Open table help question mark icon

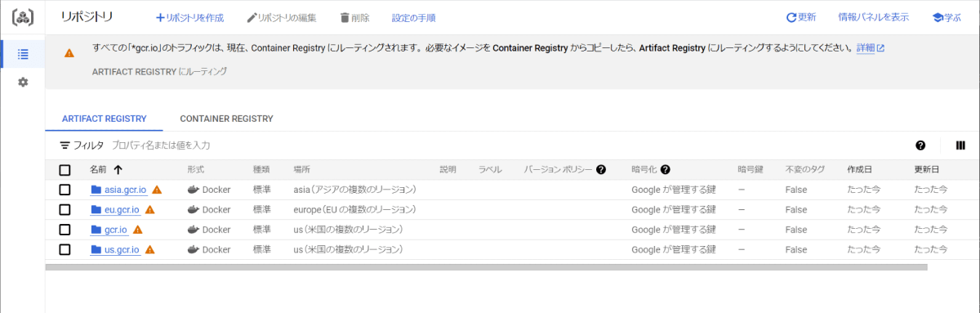[920, 145]
